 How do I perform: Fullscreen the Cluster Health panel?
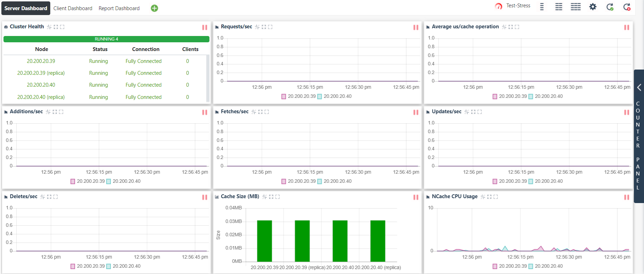point(62,27)
